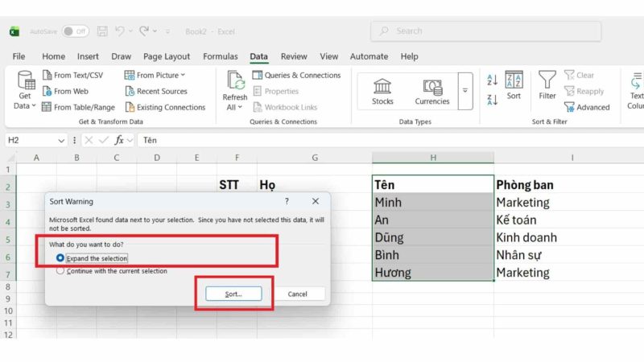Open Customize Quick Access Toolbar dropdown
This screenshot has width=644, height=362.
tap(167, 31)
